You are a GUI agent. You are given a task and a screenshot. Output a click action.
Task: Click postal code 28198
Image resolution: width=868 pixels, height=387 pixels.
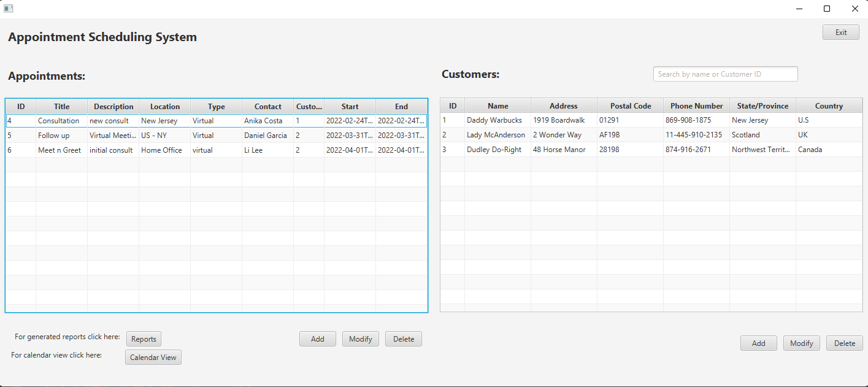(x=631, y=150)
